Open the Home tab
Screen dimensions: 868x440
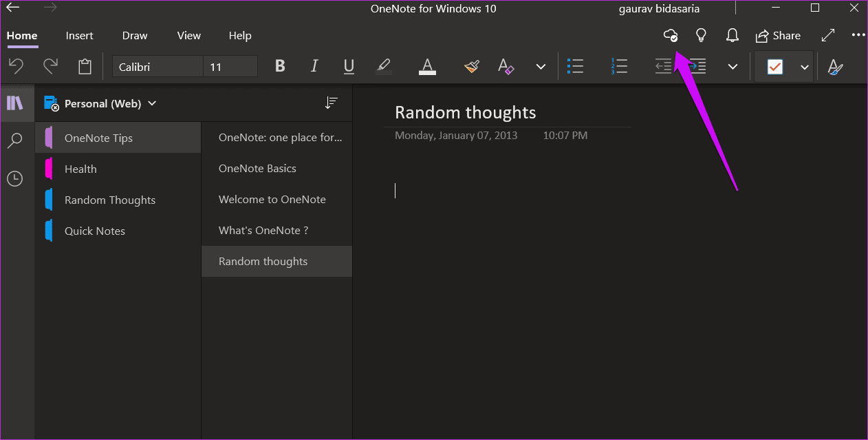[22, 36]
